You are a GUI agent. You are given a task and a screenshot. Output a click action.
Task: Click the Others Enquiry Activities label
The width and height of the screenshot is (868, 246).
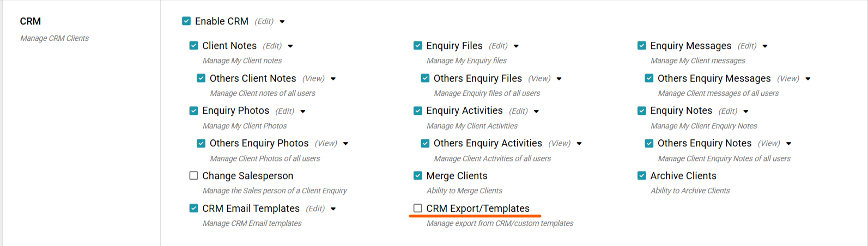488,144
